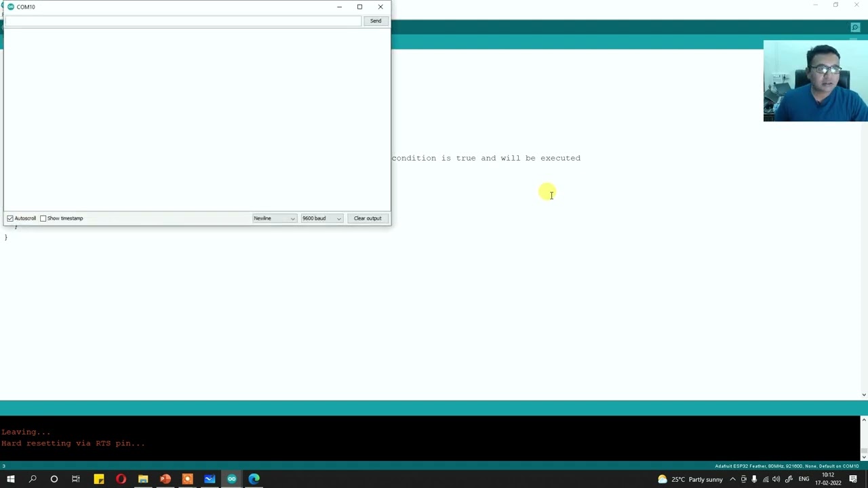Toggle the Autoscroll checkbox
The width and height of the screenshot is (868, 488).
[10, 218]
